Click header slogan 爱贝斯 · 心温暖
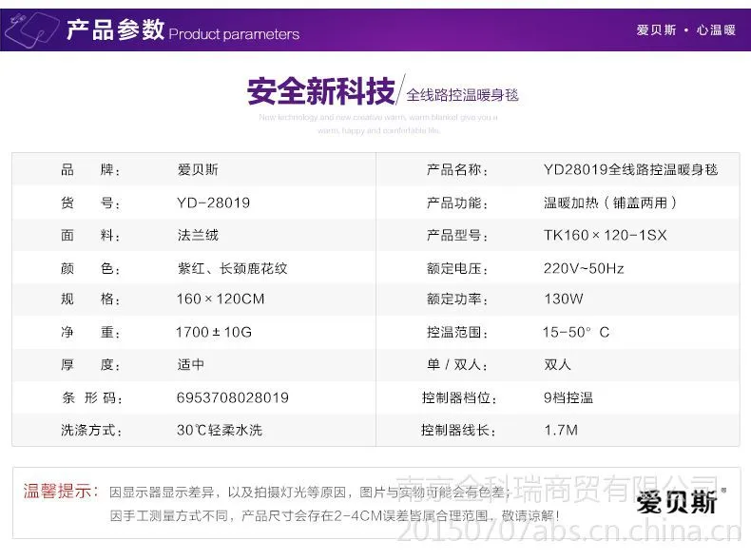751x560 pixels. pyautogui.click(x=685, y=30)
